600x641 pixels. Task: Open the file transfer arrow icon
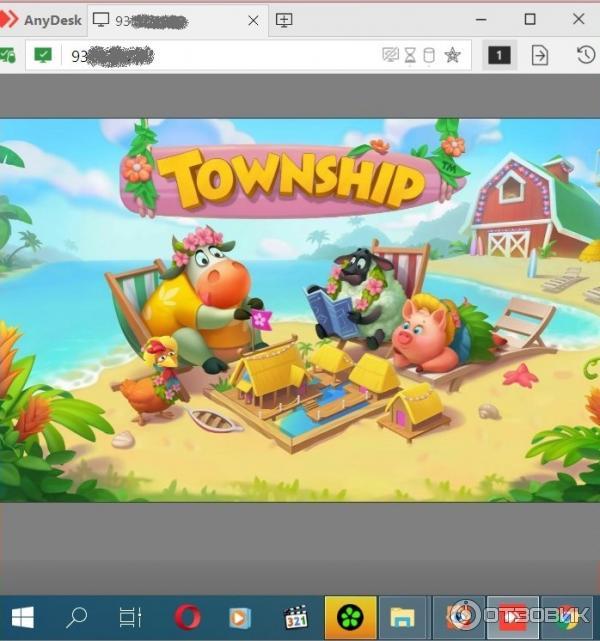(x=540, y=55)
